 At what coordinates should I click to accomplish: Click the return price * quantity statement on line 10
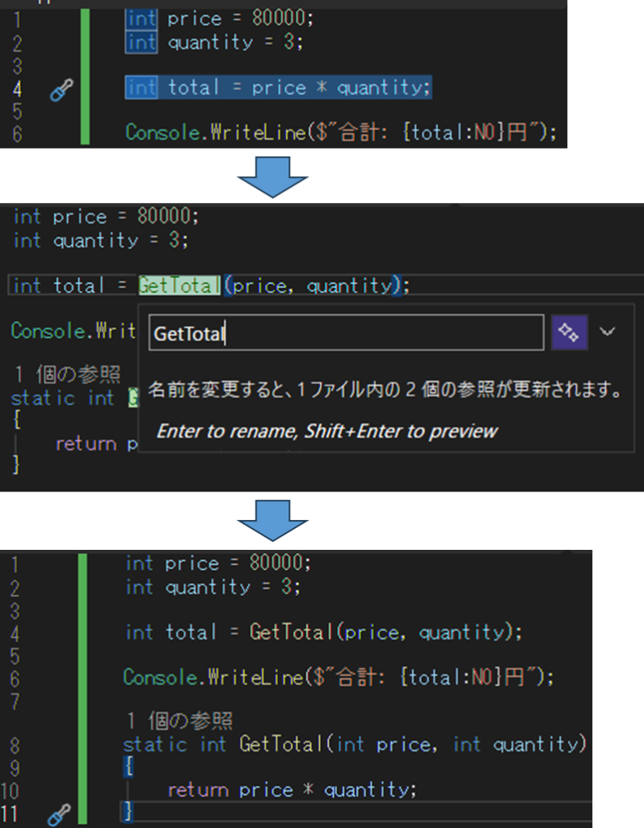click(x=288, y=789)
